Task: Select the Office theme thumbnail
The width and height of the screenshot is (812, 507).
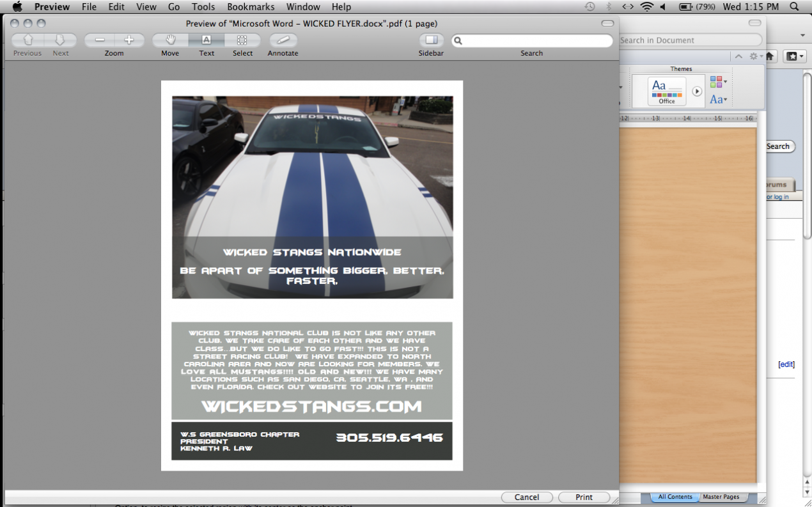Action: [667, 91]
